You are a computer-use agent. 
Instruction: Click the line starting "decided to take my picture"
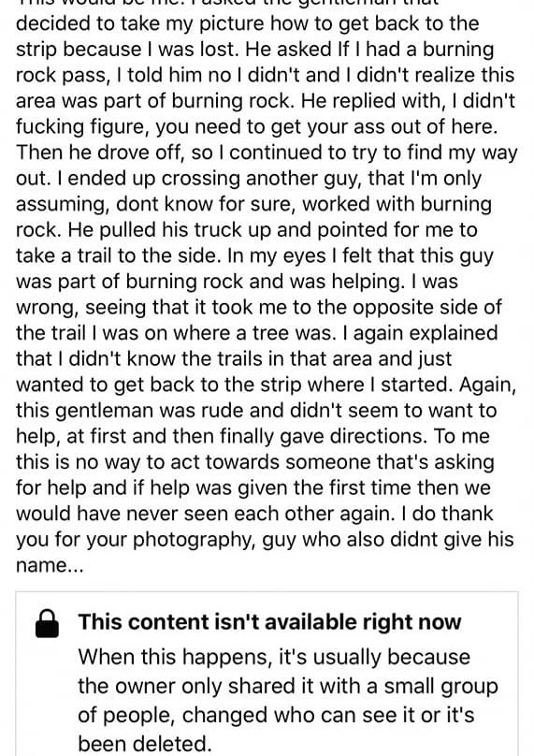coord(247,23)
